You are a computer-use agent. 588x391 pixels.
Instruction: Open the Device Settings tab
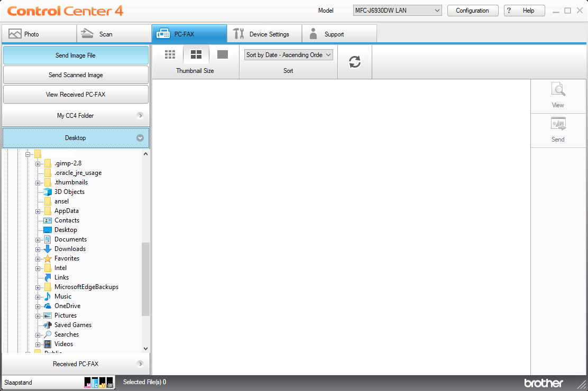(264, 34)
